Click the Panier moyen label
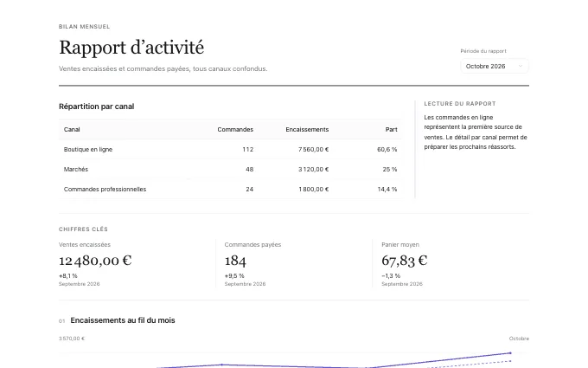The image size is (588, 368). click(x=400, y=245)
